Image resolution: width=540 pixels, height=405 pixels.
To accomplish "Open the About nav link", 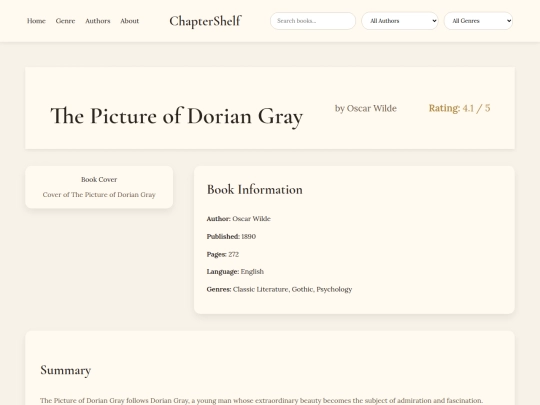I will [129, 21].
